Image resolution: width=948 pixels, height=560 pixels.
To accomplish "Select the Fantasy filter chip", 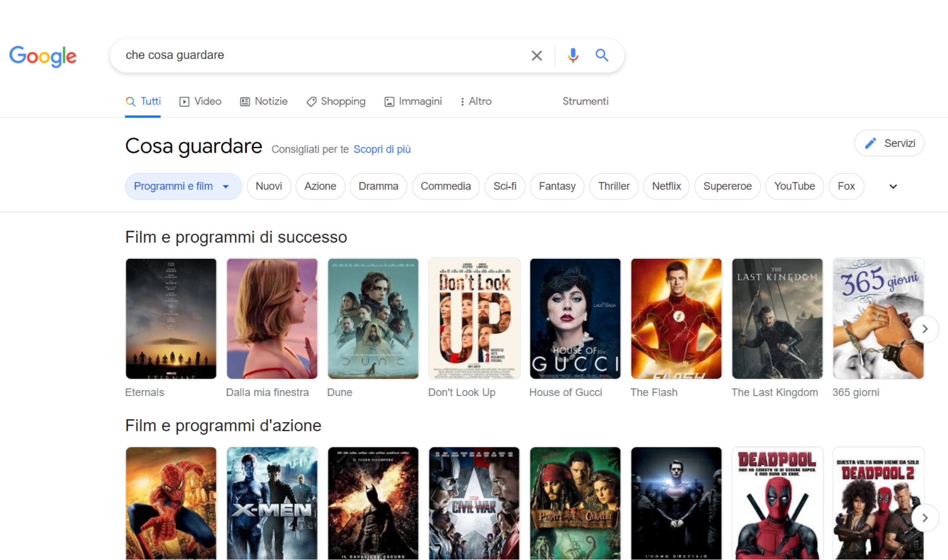I will (557, 187).
